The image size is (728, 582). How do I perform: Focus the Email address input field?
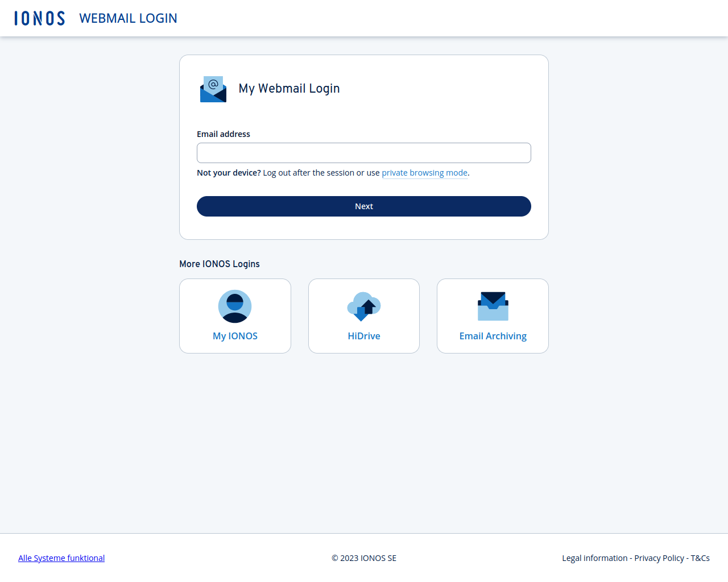(x=364, y=153)
